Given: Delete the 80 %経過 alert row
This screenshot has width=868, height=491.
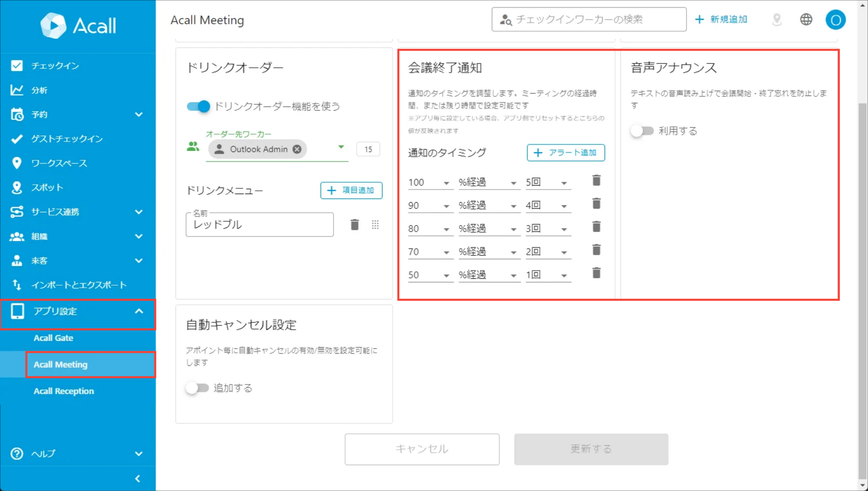Looking at the screenshot, I should (x=596, y=226).
